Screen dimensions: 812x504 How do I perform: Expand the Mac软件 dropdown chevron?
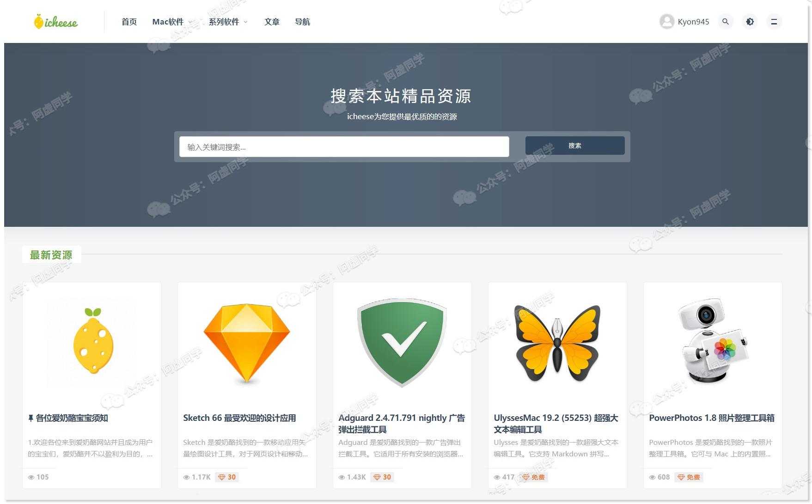189,22
